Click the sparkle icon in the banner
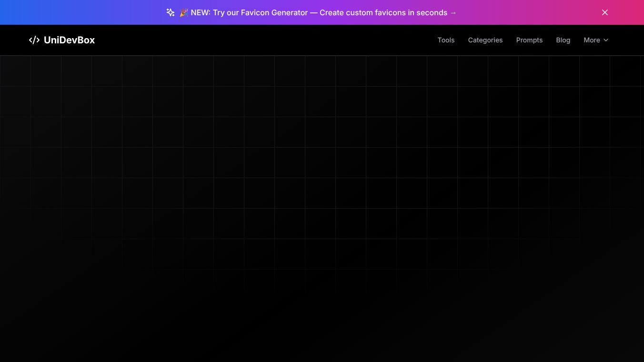644x362 pixels. click(x=171, y=12)
